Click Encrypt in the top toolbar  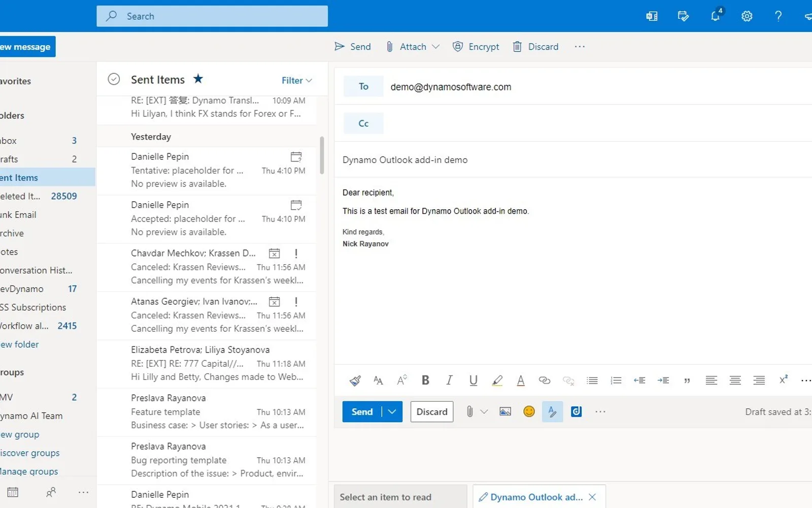click(x=476, y=47)
